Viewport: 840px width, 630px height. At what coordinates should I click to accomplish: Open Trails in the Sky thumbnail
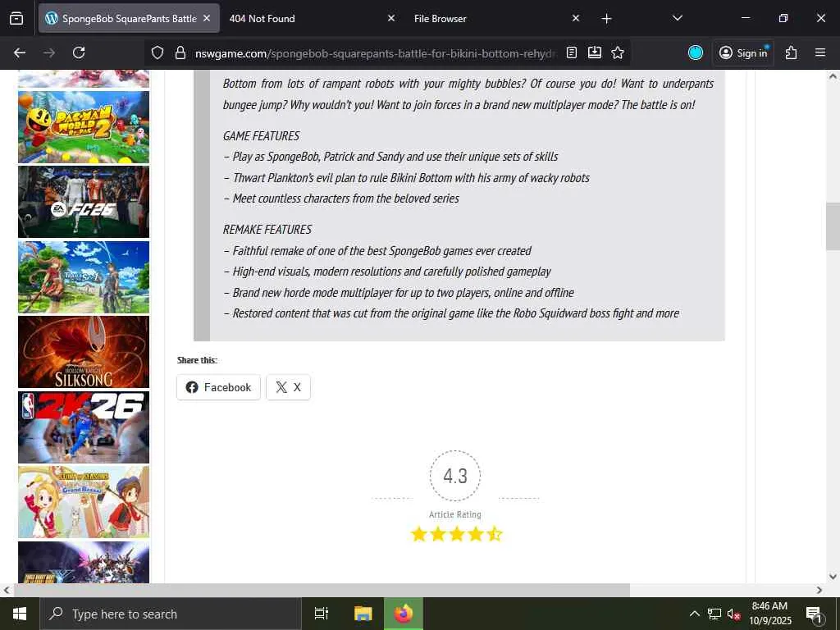coord(84,277)
